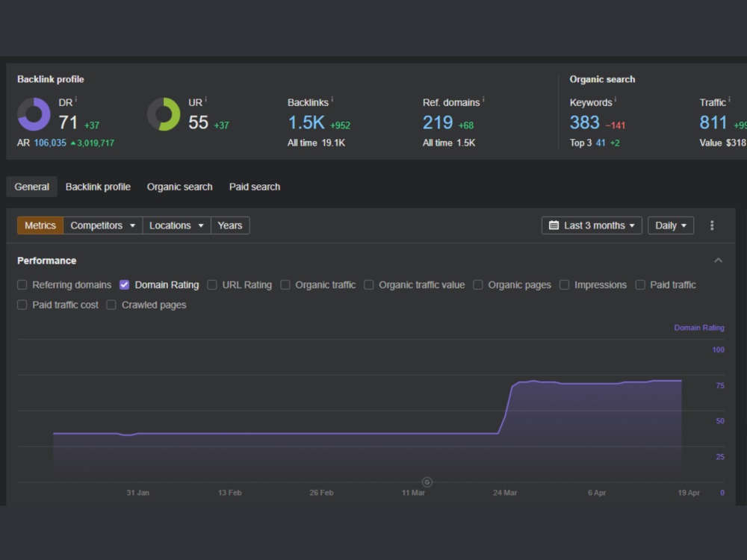Click the DR value 71
The height and width of the screenshot is (560, 747).
pyautogui.click(x=68, y=122)
